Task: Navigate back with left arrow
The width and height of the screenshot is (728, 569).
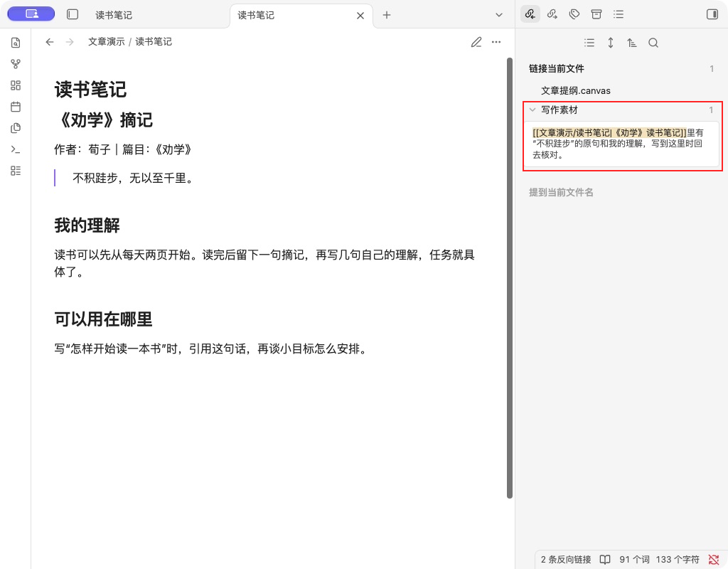Action: [x=50, y=42]
